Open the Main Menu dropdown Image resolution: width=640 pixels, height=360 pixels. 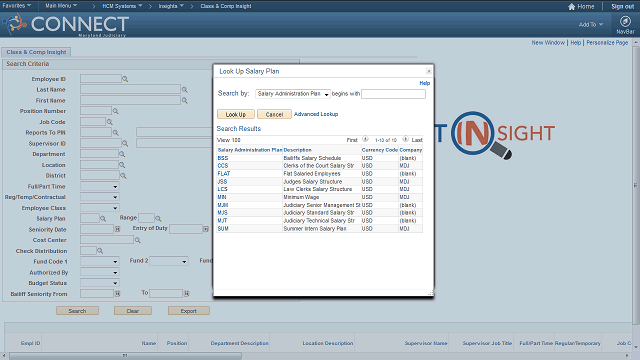(x=61, y=6)
